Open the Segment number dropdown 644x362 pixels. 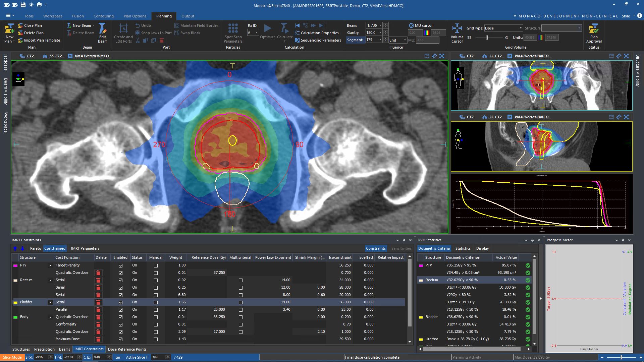click(x=380, y=40)
